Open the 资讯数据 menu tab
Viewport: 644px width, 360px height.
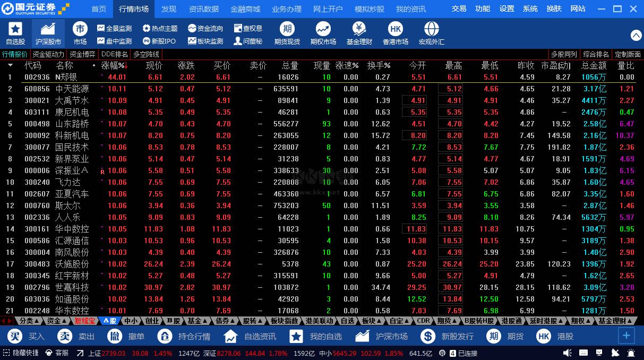(x=204, y=9)
